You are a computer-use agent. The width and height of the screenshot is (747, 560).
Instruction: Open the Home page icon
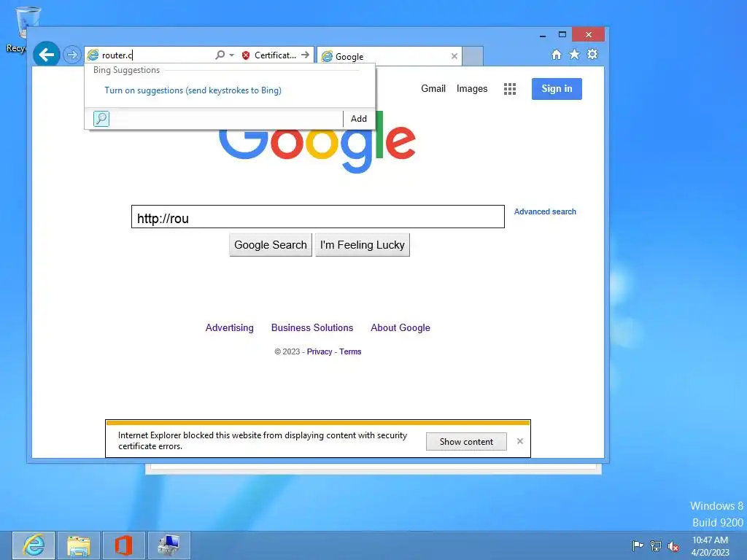(x=557, y=54)
